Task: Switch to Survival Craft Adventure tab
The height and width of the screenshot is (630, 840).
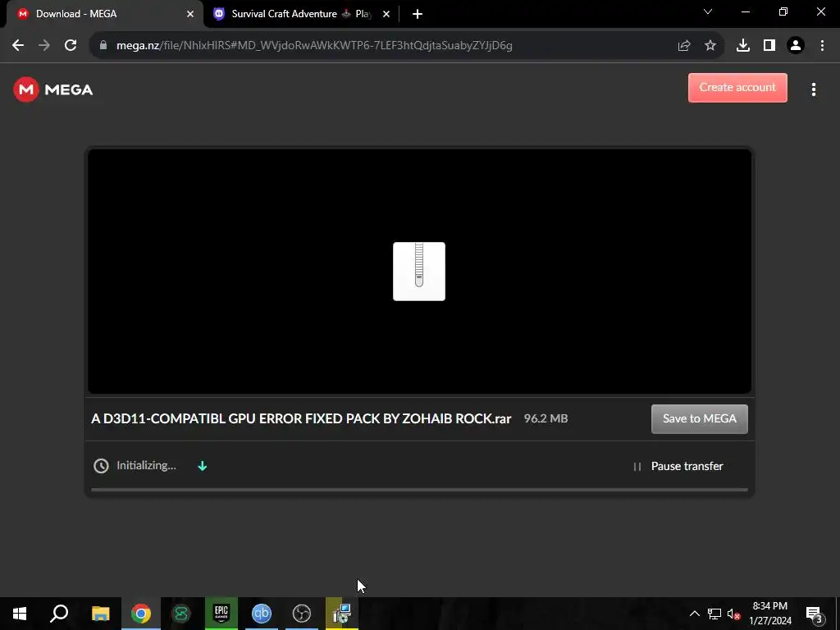Action: [301, 14]
